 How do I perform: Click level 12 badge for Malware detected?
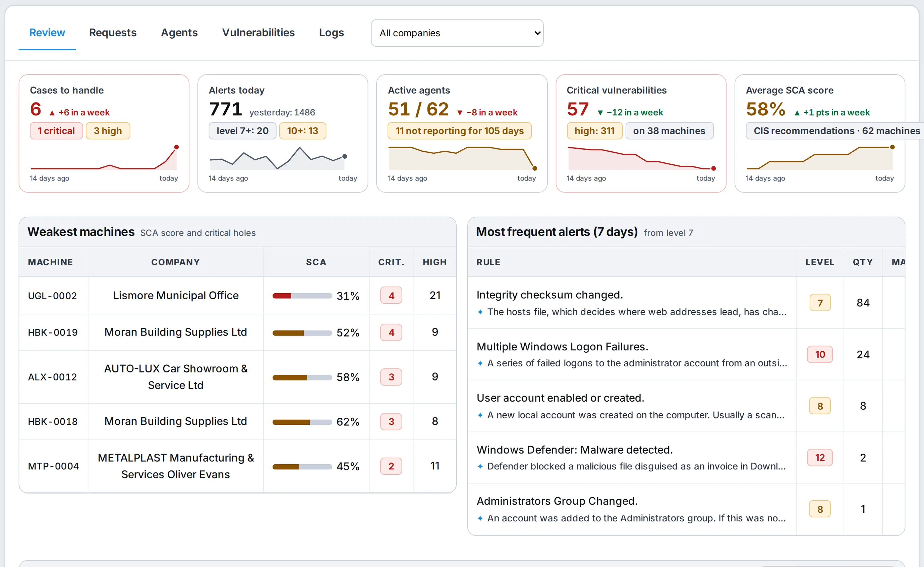pyautogui.click(x=820, y=458)
